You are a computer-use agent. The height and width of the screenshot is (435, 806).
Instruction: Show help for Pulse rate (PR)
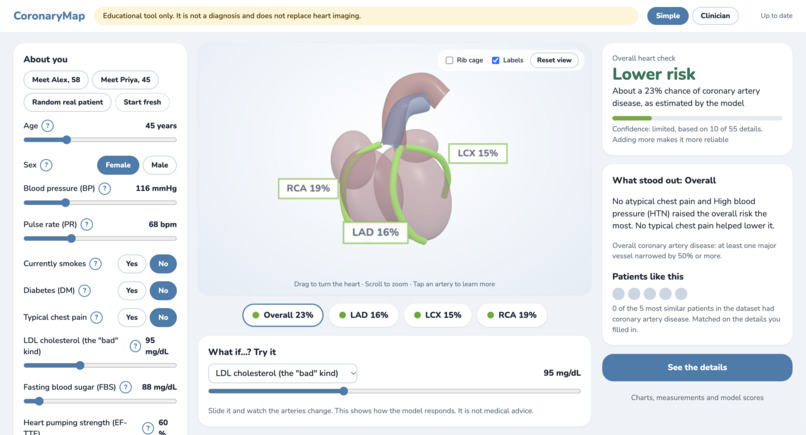coord(87,225)
